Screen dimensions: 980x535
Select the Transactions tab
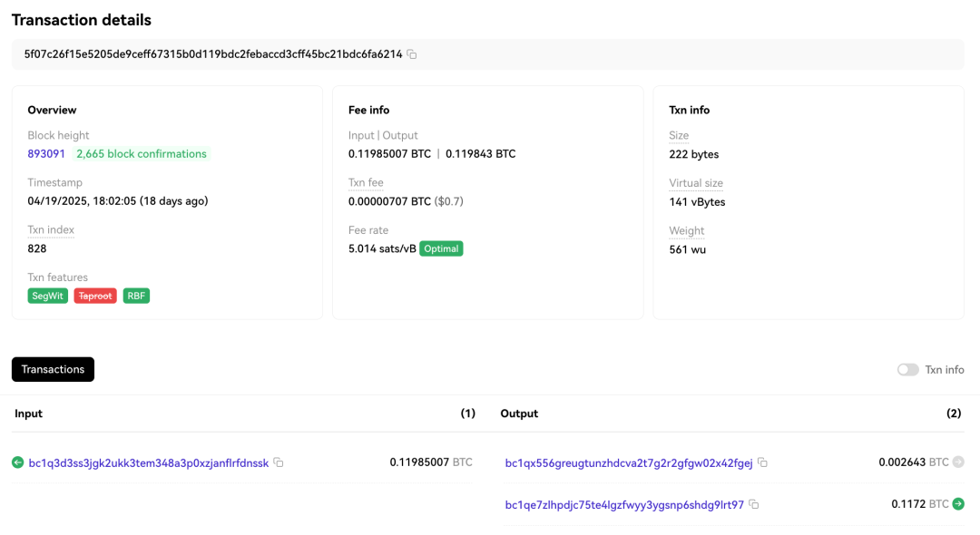[x=53, y=369]
